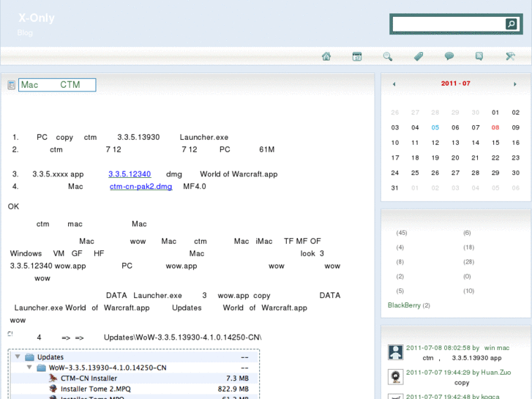Viewport: 532px width, 399px height.
Task: Open the admin tools icon
Action: 510,56
